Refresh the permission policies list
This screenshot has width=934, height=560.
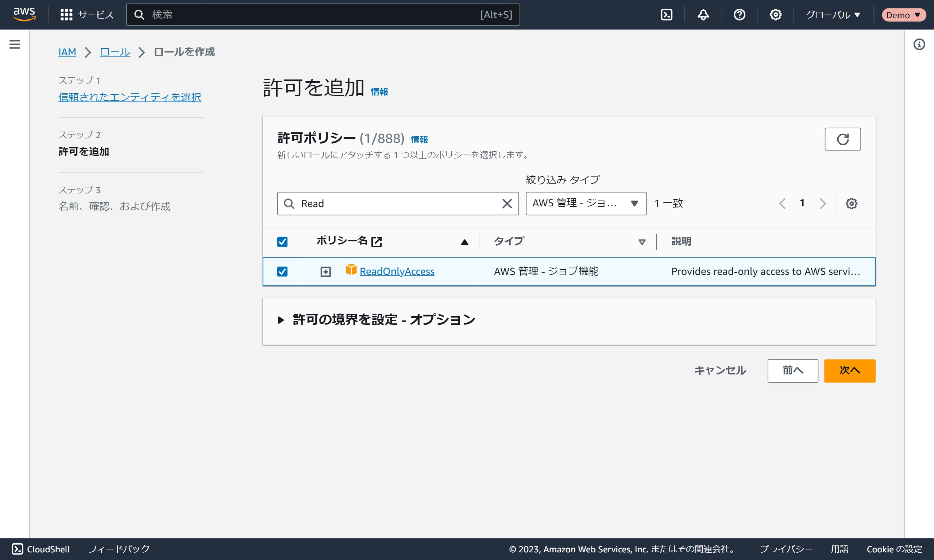click(x=842, y=139)
